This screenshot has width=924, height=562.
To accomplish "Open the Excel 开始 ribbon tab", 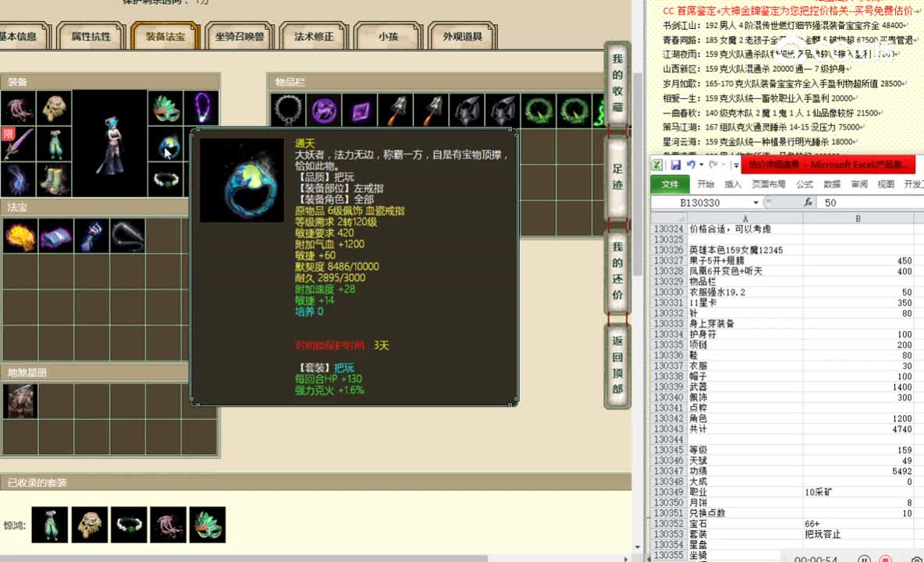I will coord(705,184).
